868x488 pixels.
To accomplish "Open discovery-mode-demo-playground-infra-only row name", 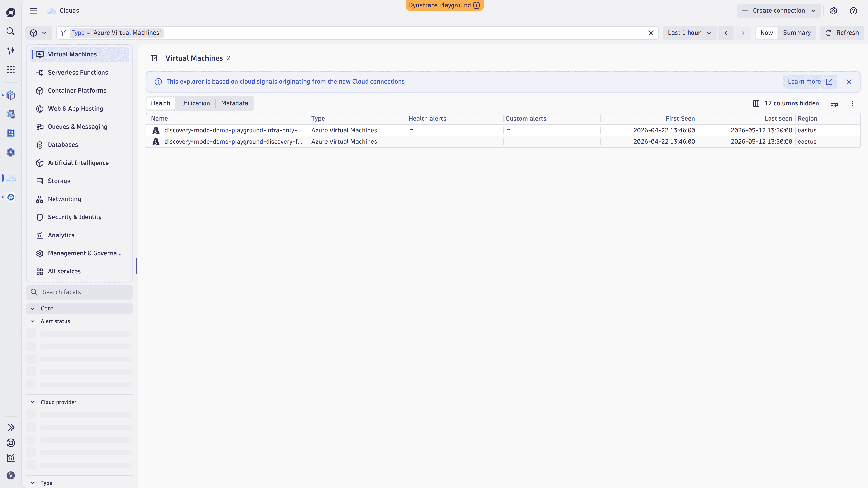I will (233, 130).
